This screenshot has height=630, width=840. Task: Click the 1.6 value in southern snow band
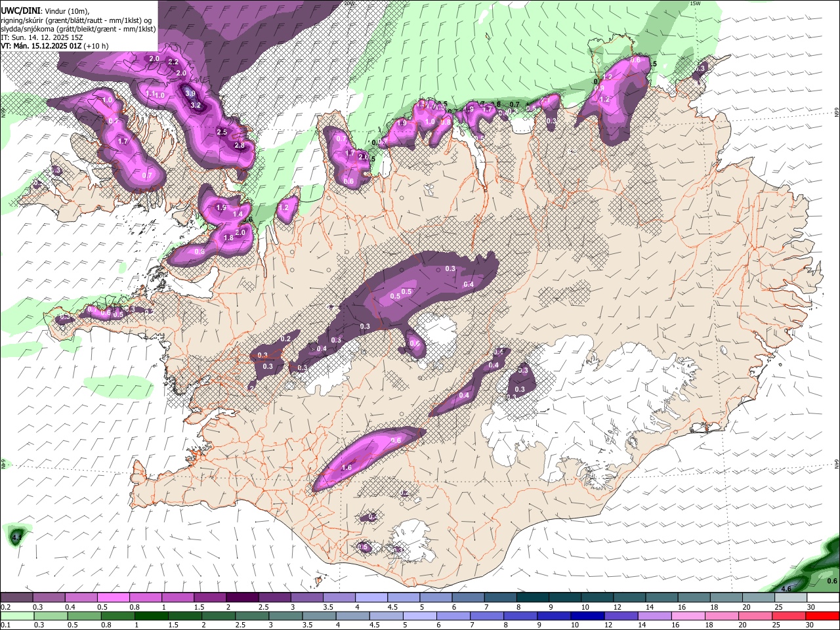347,467
